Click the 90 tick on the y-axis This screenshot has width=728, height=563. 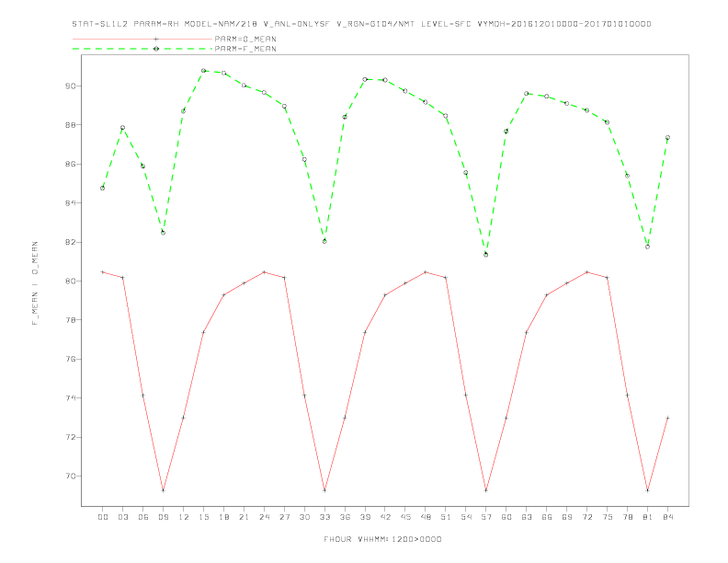click(71, 86)
